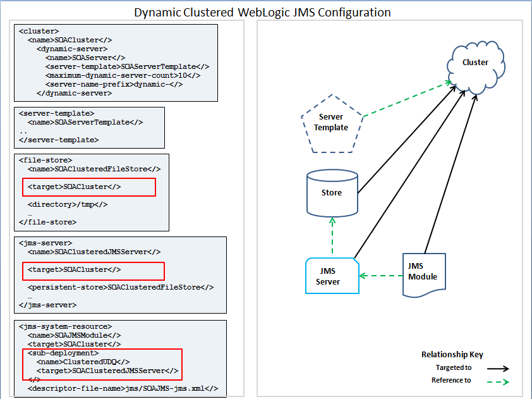Click the '<sub-deployment>' tag
The image size is (532, 399).
pyautogui.click(x=63, y=353)
